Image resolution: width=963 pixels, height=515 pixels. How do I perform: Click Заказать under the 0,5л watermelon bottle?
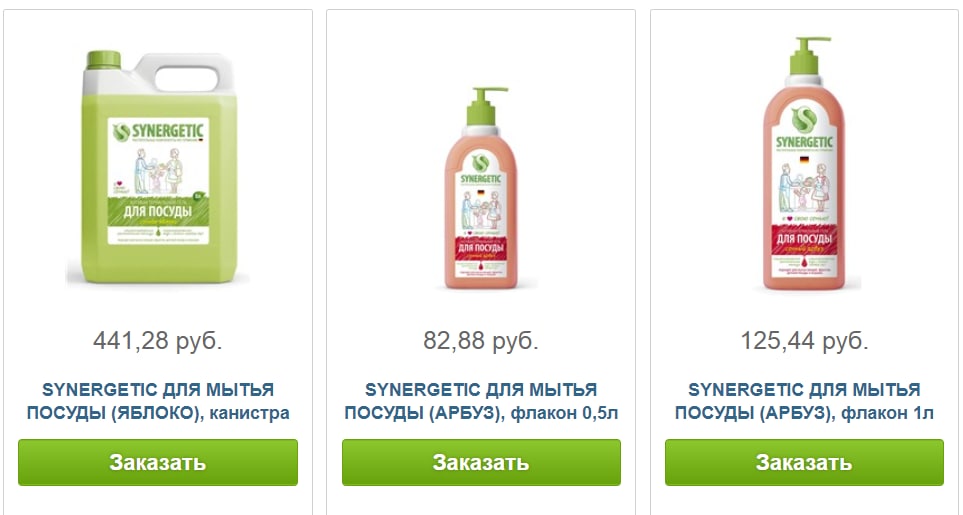[x=481, y=462]
